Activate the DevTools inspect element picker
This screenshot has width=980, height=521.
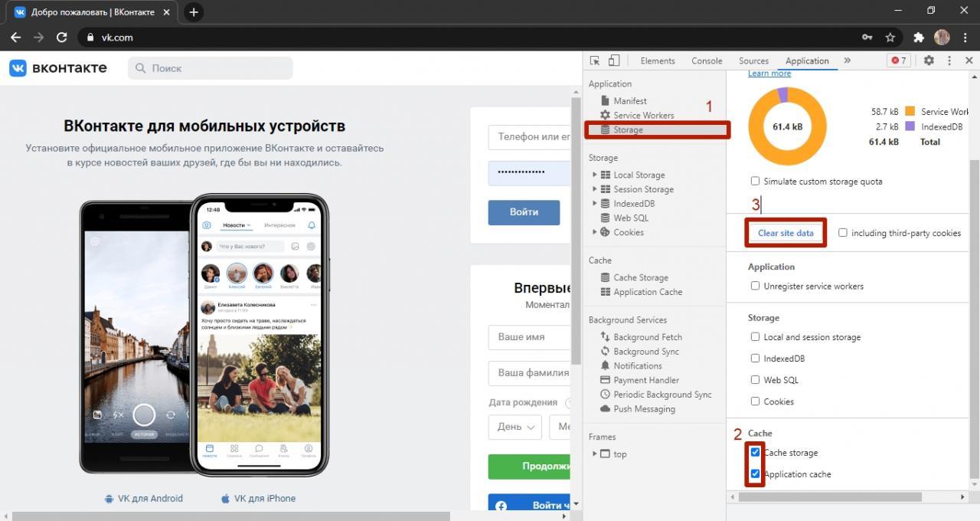595,61
